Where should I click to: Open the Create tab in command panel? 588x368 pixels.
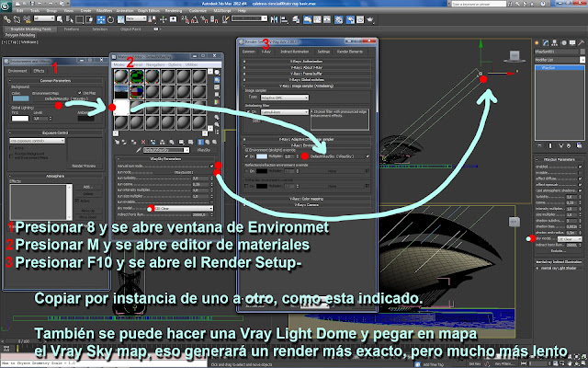pos(537,43)
